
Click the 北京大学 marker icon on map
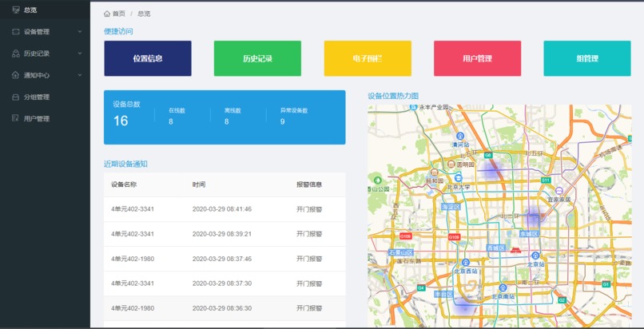pyautogui.click(x=459, y=177)
